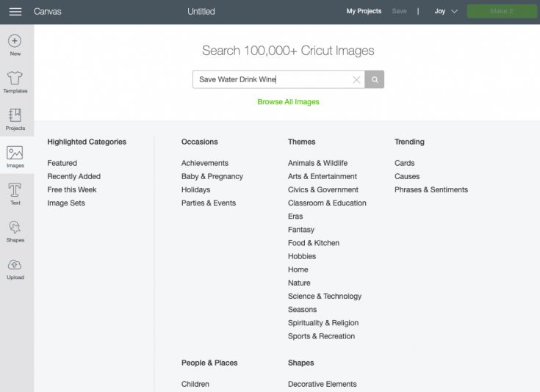Open the Image Sets category
The width and height of the screenshot is (540, 392).
[66, 203]
